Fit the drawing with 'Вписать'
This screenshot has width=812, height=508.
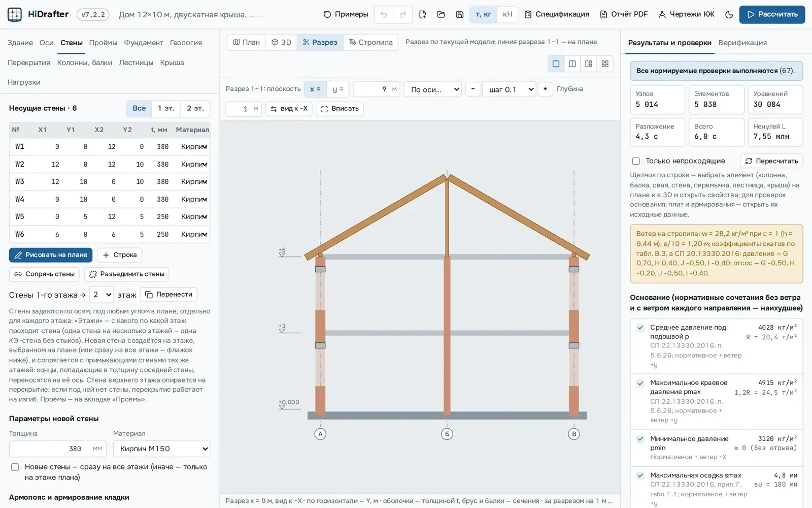click(340, 109)
